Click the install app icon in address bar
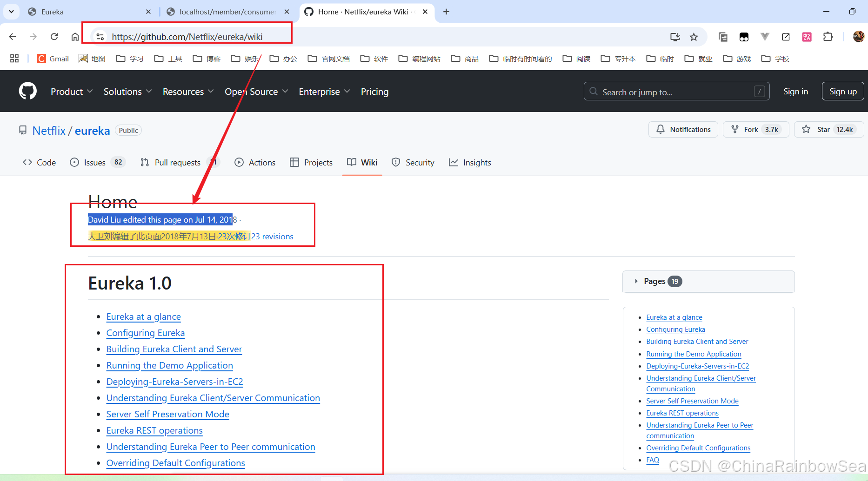 674,37
